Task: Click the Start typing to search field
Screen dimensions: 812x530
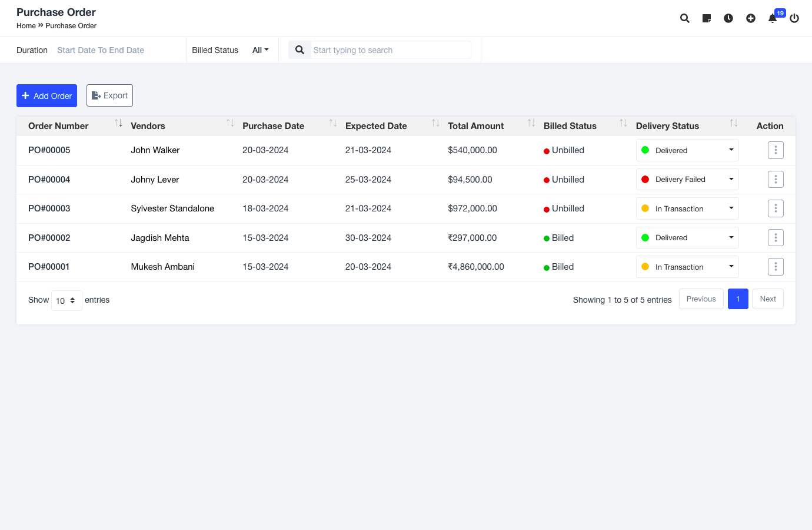Action: point(390,50)
